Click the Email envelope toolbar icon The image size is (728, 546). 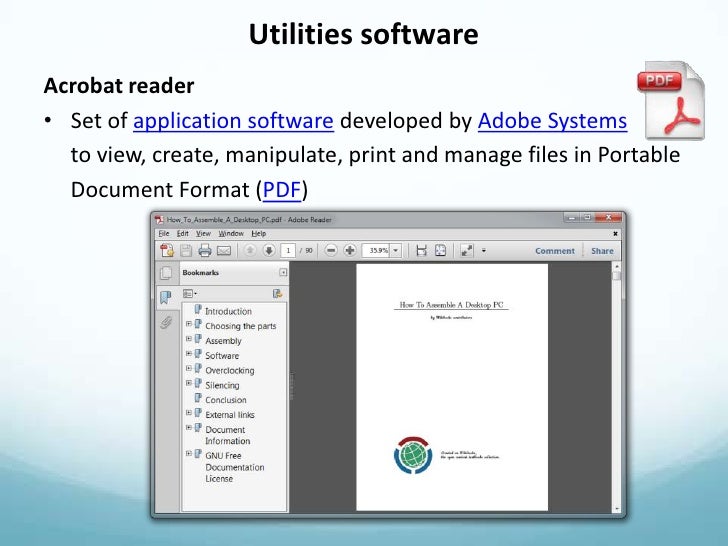[x=224, y=251]
